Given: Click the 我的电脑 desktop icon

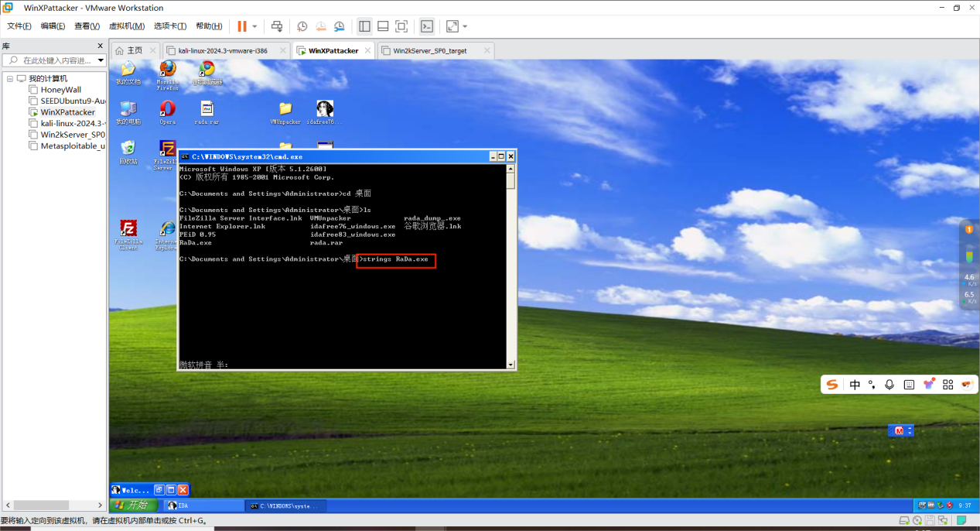Looking at the screenshot, I should pyautogui.click(x=128, y=112).
